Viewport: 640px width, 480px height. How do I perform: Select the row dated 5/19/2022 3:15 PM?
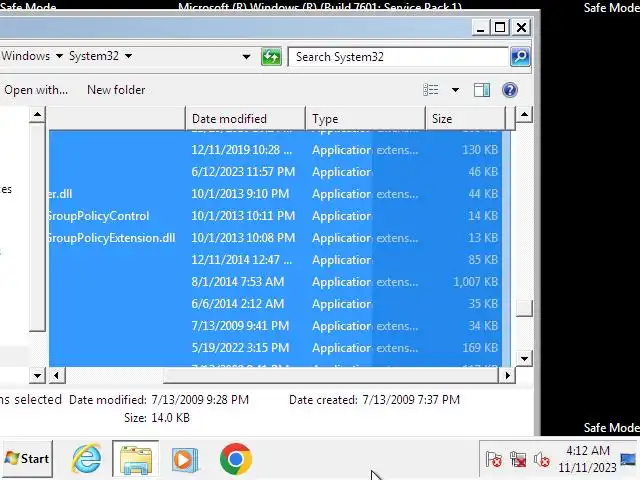(x=276, y=348)
